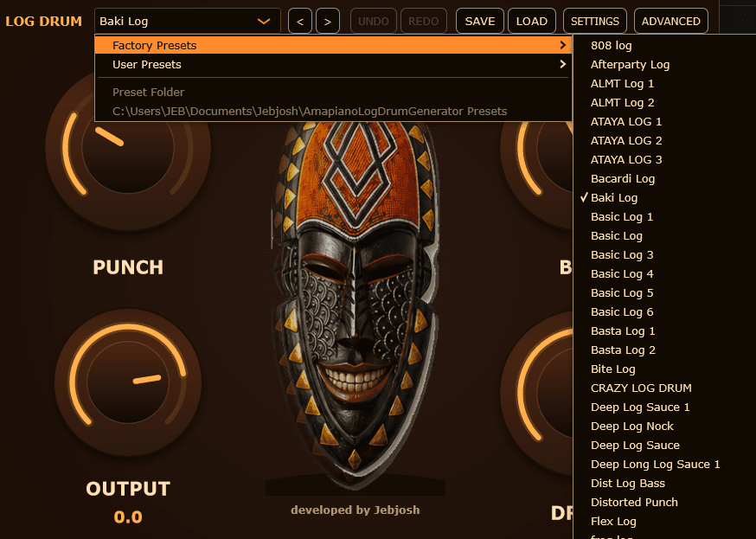Viewport: 756px width, 539px height.
Task: Click the PUNCH knob
Action: tap(128, 150)
